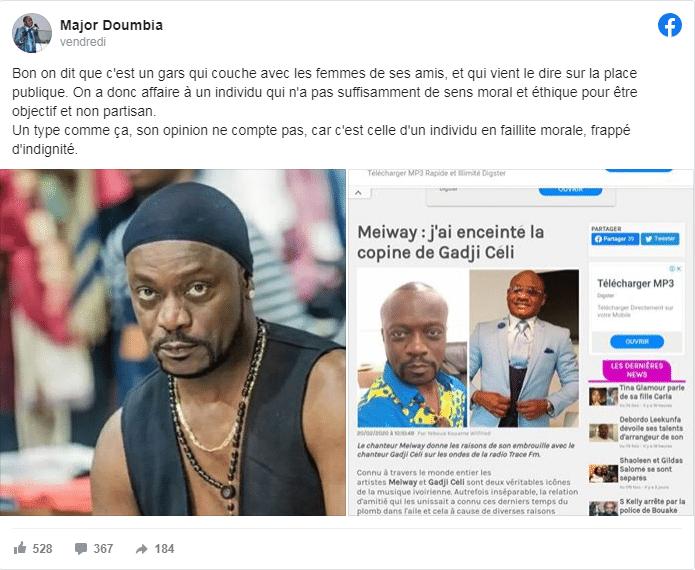This screenshot has width=695, height=570.
Task: Click the vendredi post timestamp
Action: (x=83, y=42)
